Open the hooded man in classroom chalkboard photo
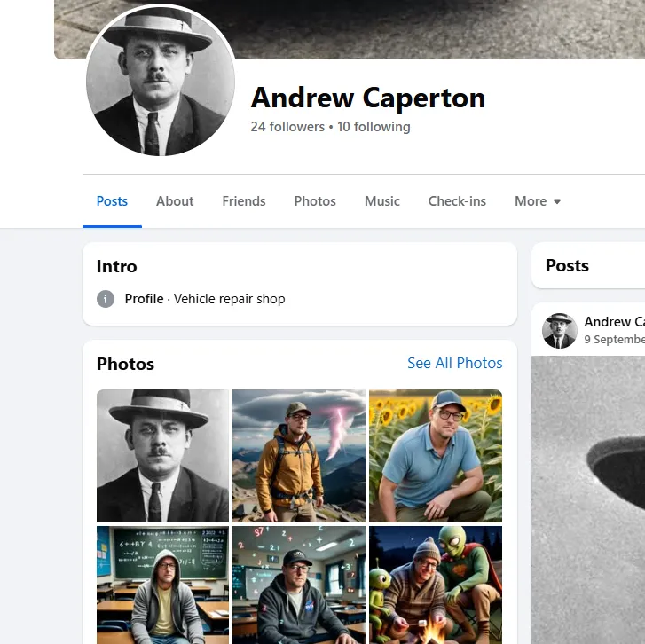645x644 pixels. (x=162, y=585)
